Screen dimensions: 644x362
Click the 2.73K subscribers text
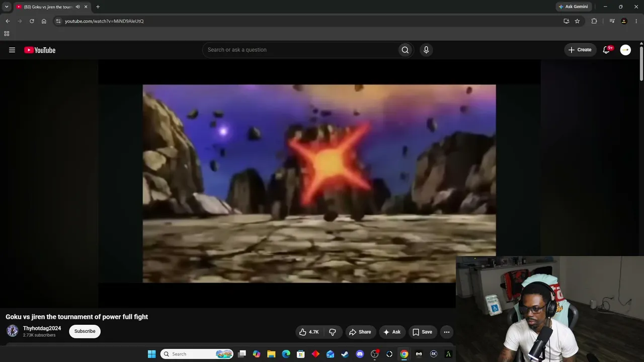[x=39, y=335]
